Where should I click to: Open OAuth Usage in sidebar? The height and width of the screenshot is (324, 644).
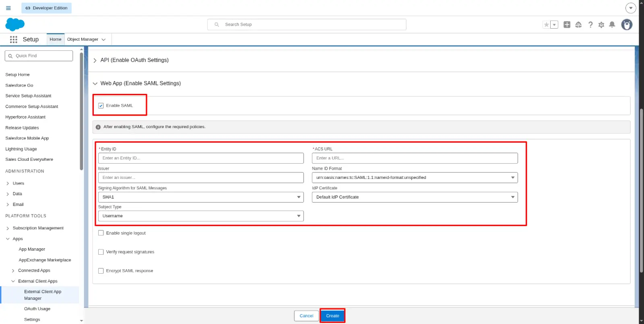(37, 309)
